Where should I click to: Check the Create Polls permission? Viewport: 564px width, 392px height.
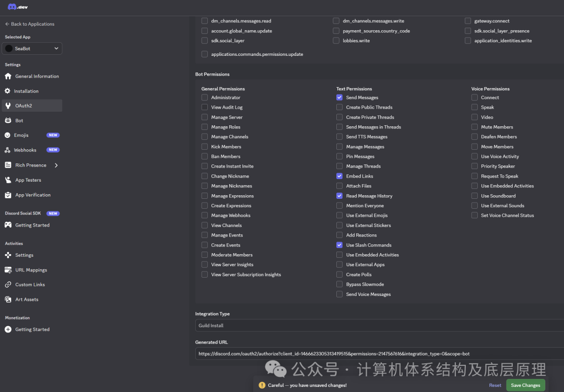click(339, 275)
